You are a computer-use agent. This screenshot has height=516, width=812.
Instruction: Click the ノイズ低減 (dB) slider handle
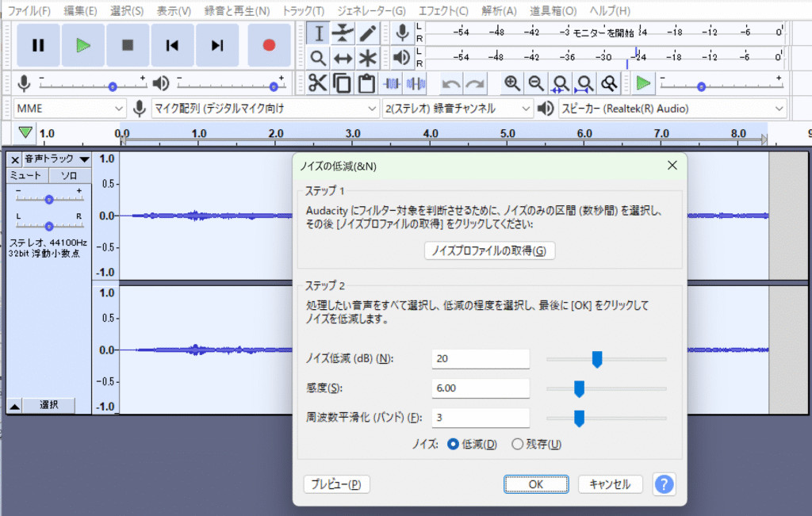click(597, 360)
